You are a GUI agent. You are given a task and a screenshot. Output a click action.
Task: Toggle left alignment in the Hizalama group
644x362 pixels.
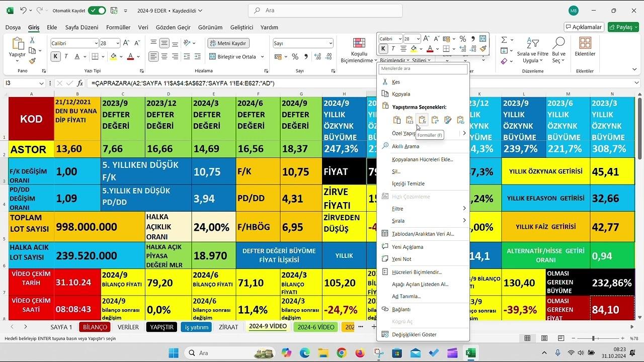pos(154,56)
